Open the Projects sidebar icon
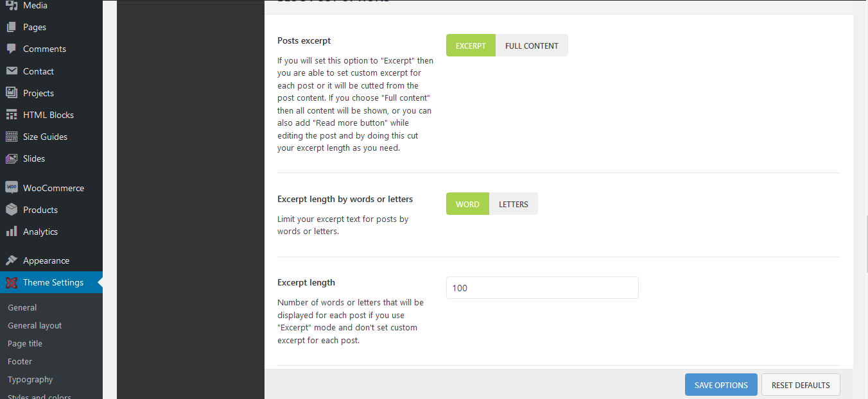 tap(12, 93)
